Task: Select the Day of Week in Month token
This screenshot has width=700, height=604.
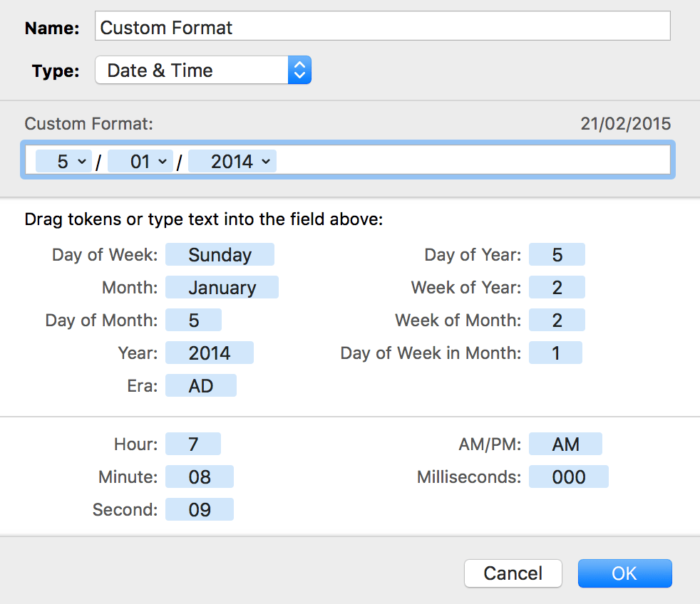Action: coord(555,353)
